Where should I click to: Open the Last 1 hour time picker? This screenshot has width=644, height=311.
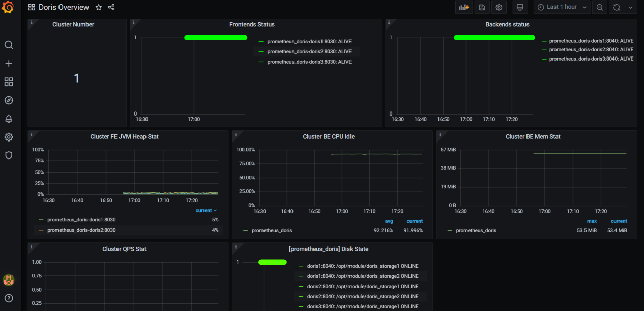pyautogui.click(x=562, y=7)
